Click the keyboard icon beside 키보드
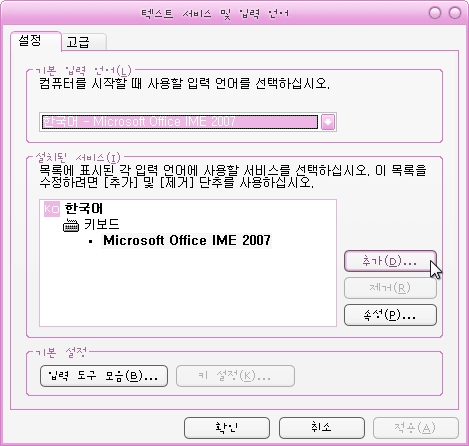Image resolution: width=469 pixels, height=446 pixels. coord(71,226)
